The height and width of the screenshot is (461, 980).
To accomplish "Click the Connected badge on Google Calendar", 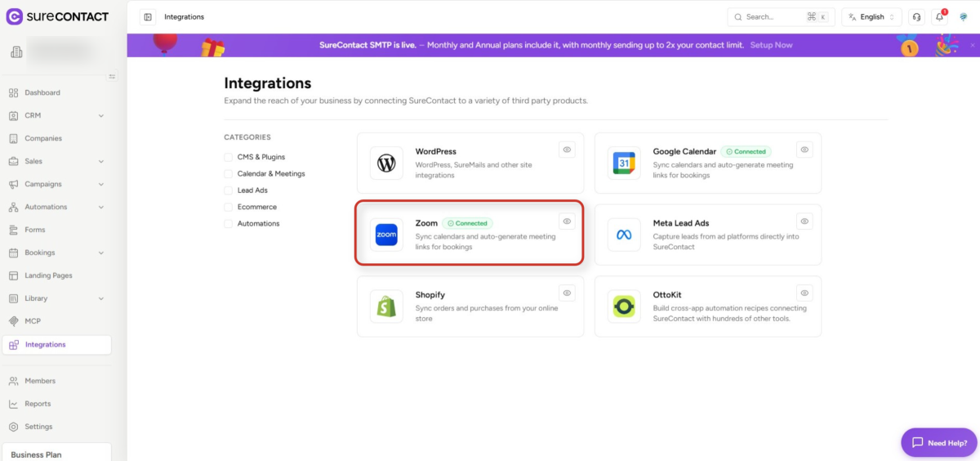I will pos(746,151).
